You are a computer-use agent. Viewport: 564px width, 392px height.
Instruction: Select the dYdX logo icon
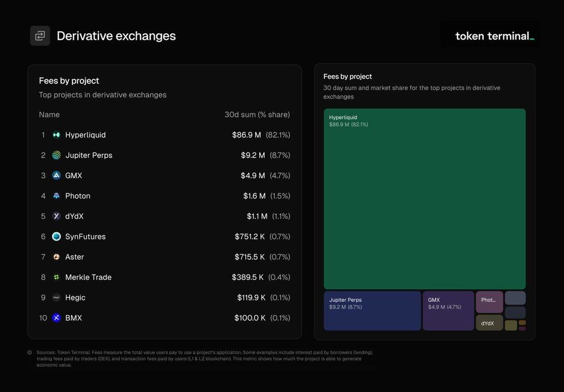pos(56,216)
